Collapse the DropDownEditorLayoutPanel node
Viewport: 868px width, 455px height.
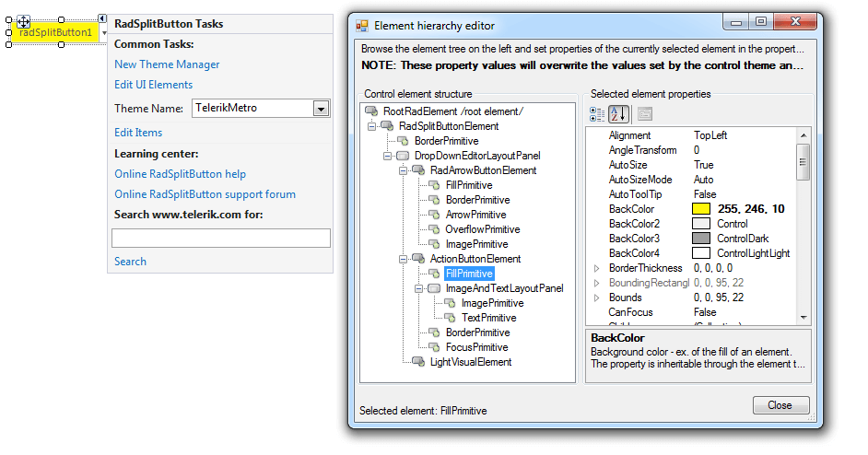pyautogui.click(x=387, y=156)
